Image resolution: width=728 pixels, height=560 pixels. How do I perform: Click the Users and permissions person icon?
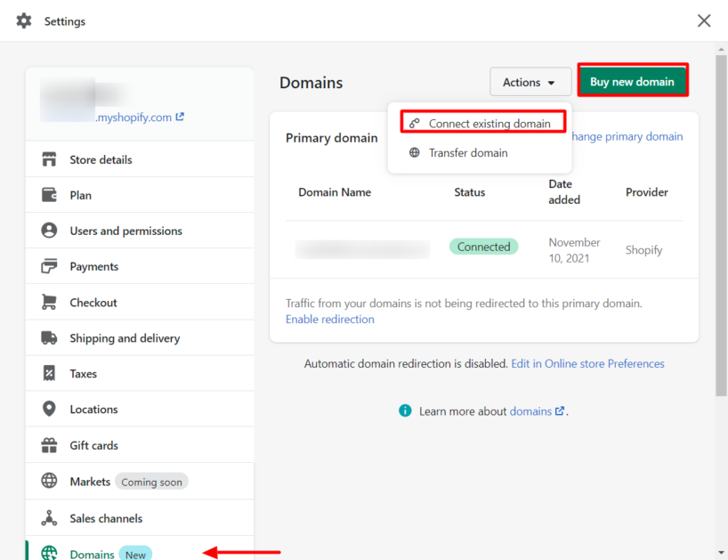[x=50, y=231]
